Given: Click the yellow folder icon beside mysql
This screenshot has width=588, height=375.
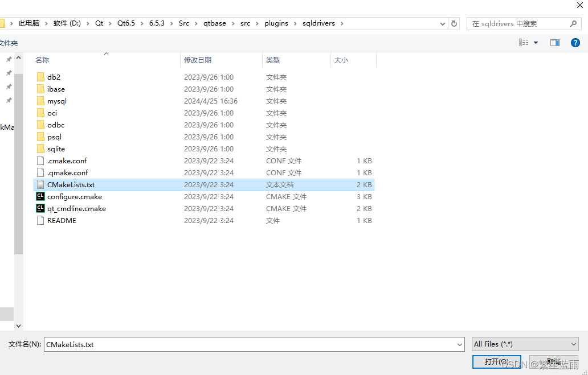Looking at the screenshot, I should pyautogui.click(x=40, y=101).
